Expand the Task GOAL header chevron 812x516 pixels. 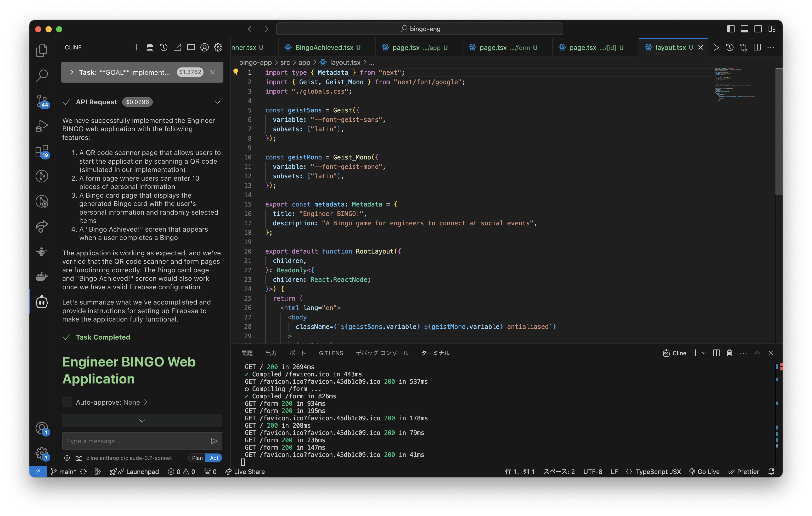click(72, 72)
